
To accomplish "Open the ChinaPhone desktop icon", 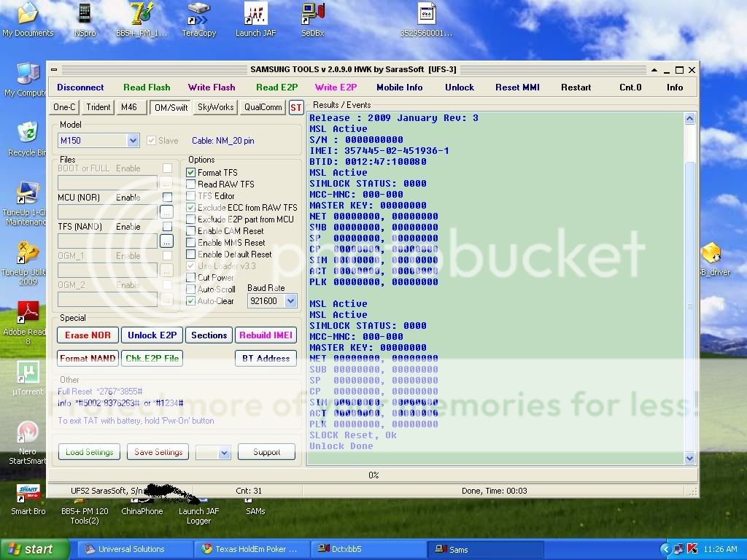I will click(142, 507).
